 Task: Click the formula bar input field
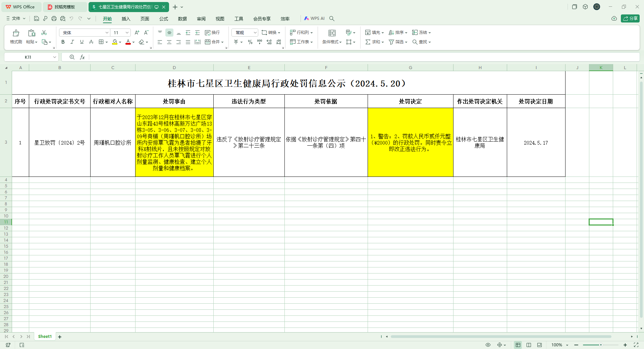pyautogui.click(x=362, y=57)
